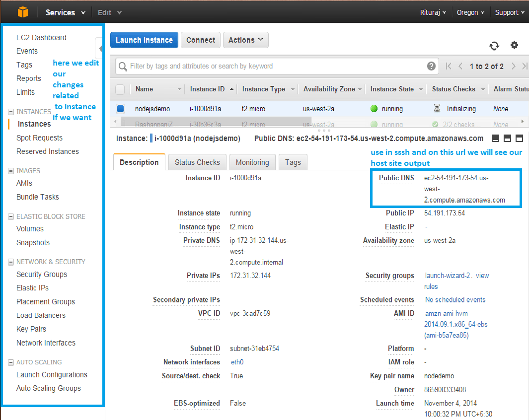Open Launch Configurations in sidebar
Viewport: 529px width, 420px height.
pos(52,375)
